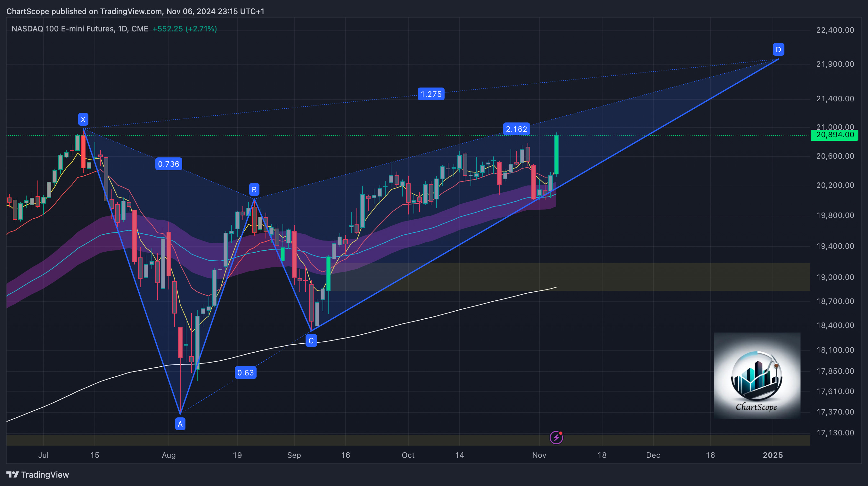
Task: Click the 22,400.00 price axis label
Action: [835, 30]
